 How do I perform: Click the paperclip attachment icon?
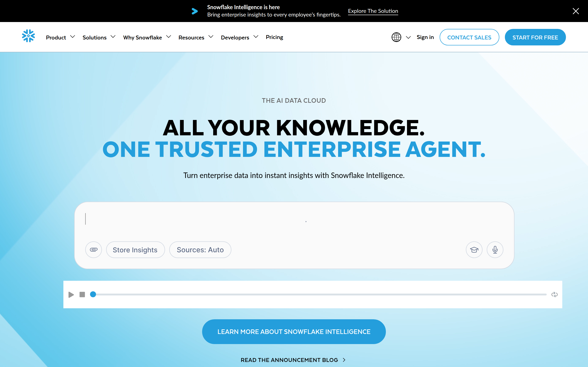point(93,250)
